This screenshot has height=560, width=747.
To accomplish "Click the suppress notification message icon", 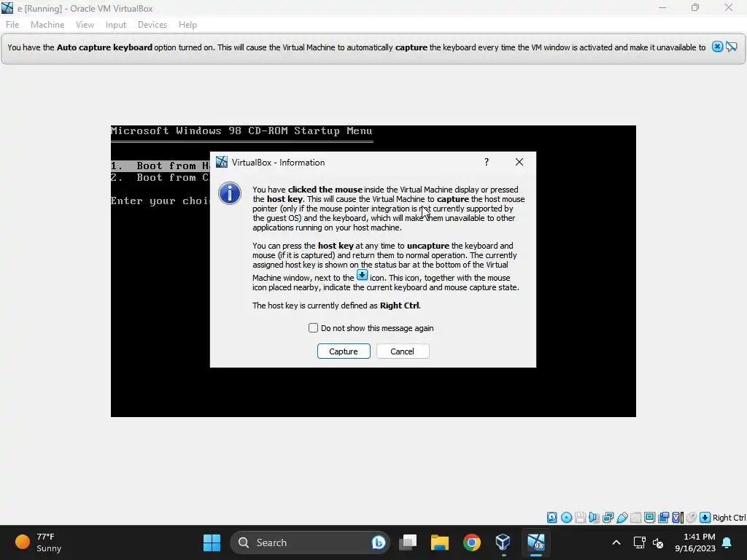I will 732,47.
